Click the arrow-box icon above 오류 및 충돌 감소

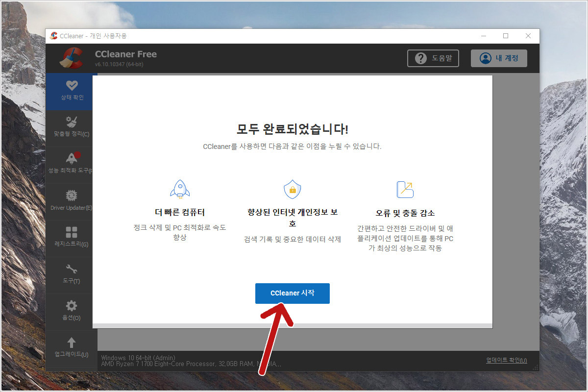pos(405,189)
